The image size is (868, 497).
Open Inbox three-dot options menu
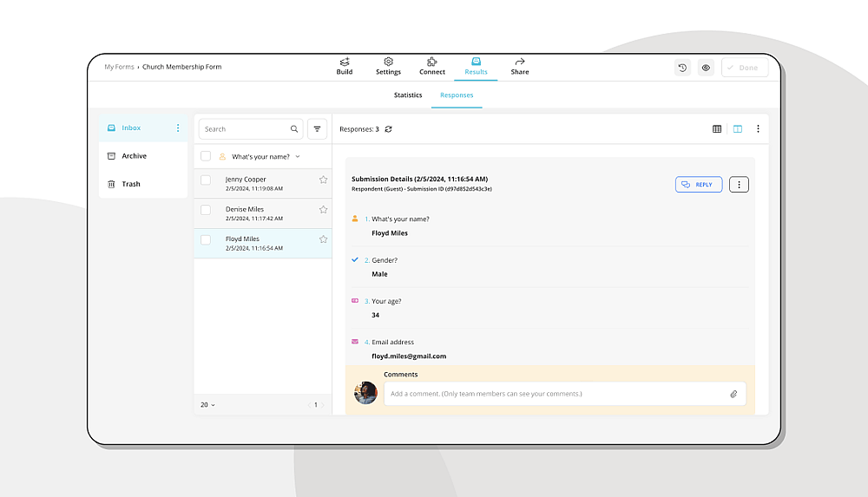[178, 128]
